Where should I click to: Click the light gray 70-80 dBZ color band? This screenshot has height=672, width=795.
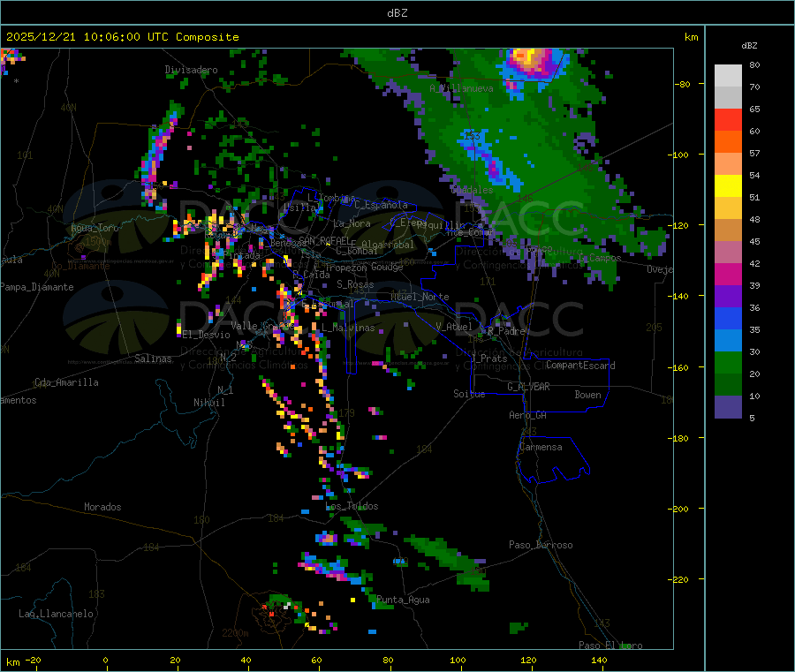pyautogui.click(x=728, y=76)
